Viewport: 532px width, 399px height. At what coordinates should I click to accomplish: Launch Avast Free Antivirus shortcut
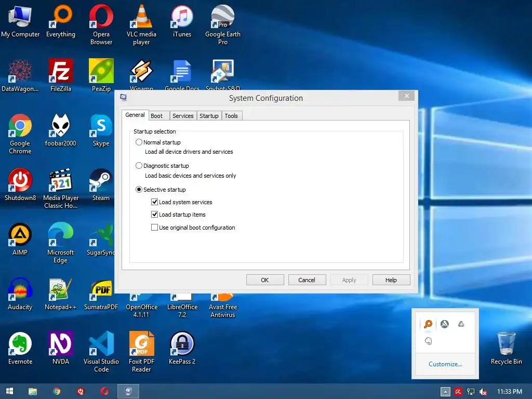pyautogui.click(x=222, y=307)
